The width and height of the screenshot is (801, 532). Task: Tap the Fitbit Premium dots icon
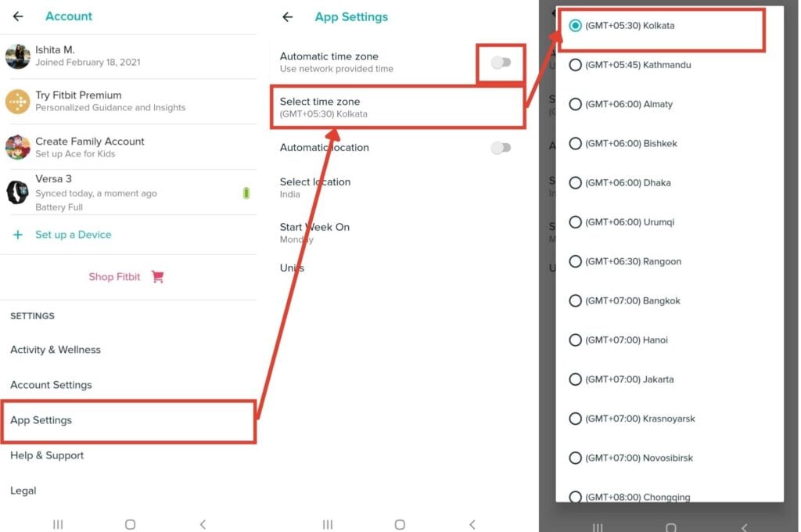(x=18, y=101)
